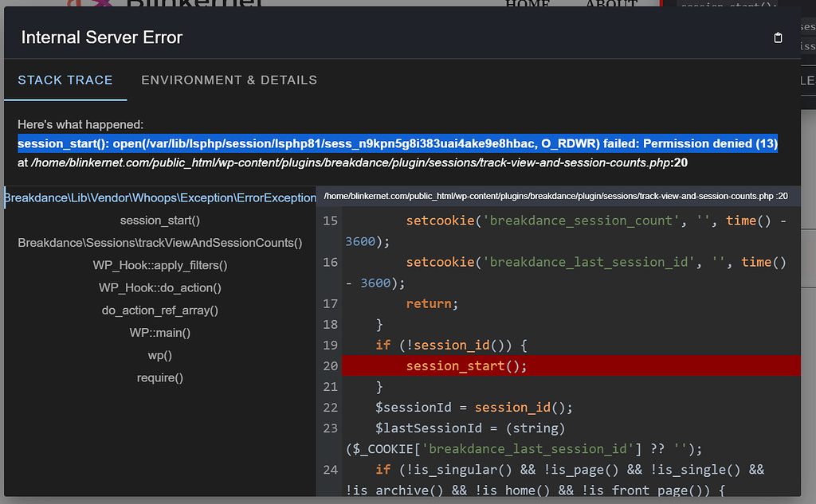This screenshot has height=504, width=816.
Task: Select the Whoops ErrorException stack frame
Action: click(159, 197)
